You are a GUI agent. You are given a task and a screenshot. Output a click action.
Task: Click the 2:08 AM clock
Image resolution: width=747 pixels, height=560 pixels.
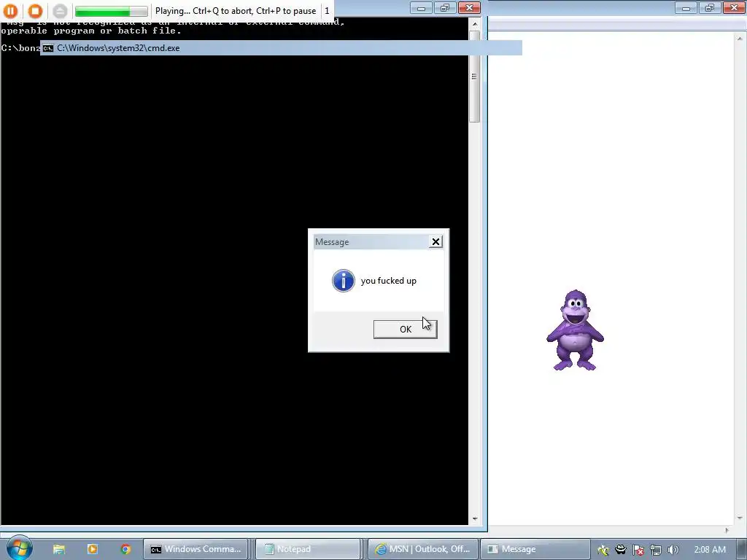click(710, 550)
